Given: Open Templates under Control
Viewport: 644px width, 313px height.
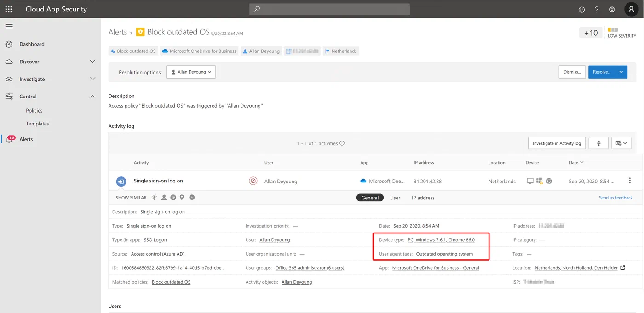Looking at the screenshot, I should coord(37,124).
